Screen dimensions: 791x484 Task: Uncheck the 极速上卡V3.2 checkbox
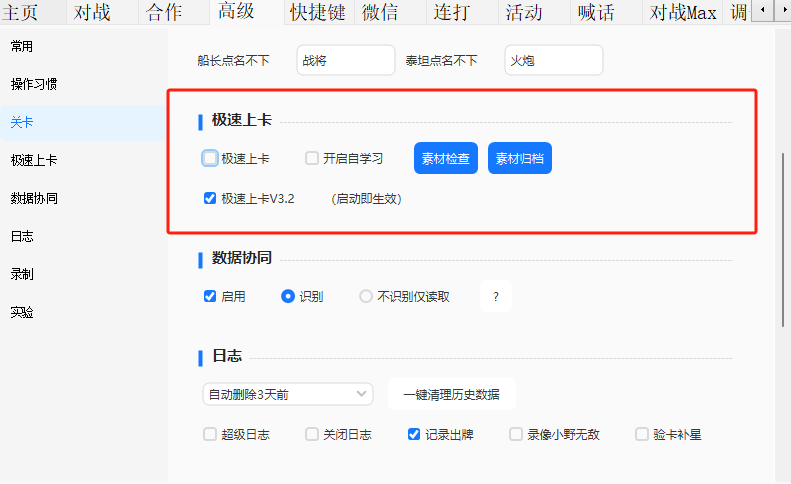(210, 198)
